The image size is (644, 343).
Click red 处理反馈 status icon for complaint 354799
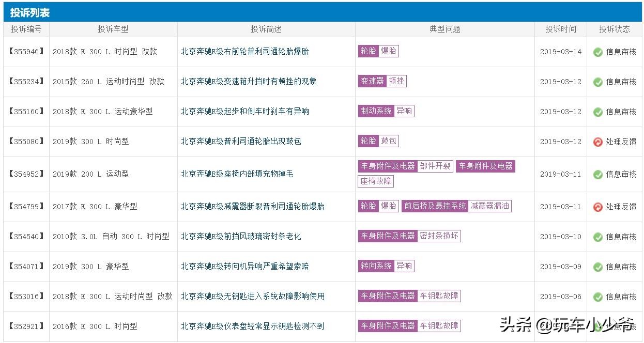click(598, 207)
